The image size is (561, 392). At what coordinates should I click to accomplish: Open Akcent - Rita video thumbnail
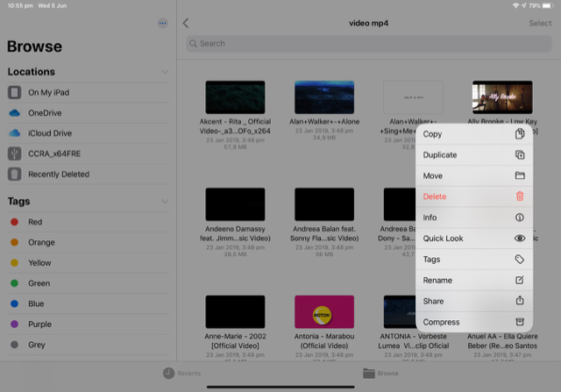(235, 97)
